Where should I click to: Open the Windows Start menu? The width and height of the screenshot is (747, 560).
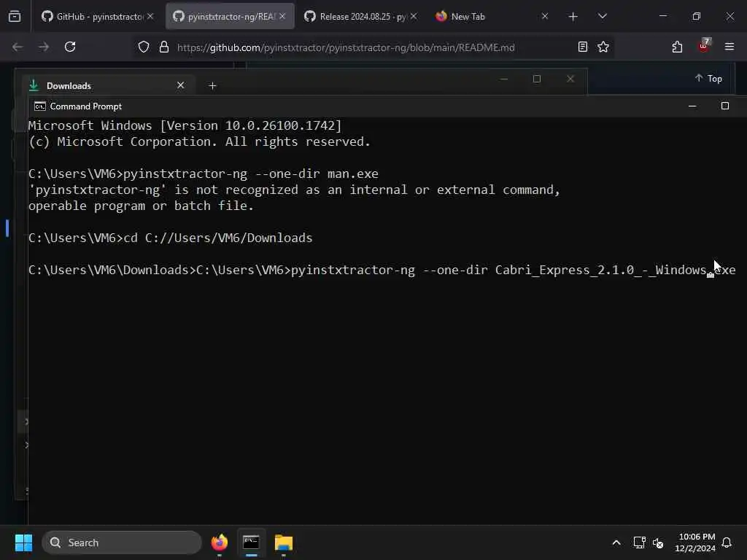pos(23,542)
